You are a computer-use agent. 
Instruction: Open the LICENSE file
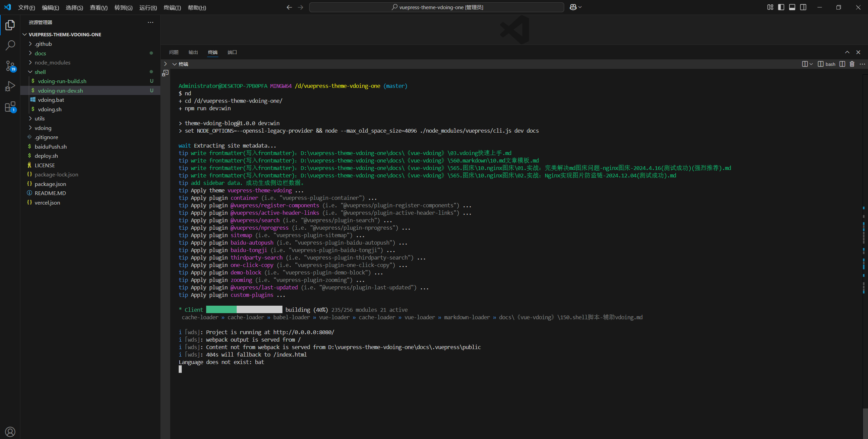point(90,165)
